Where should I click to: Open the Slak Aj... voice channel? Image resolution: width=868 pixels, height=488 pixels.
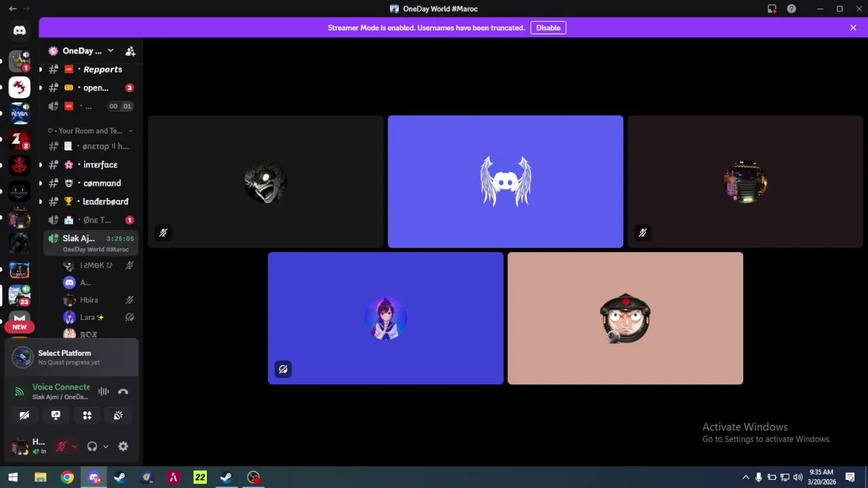pos(91,243)
